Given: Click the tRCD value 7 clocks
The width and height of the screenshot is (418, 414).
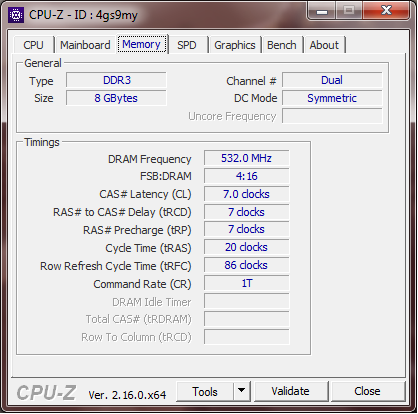Looking at the screenshot, I should (x=247, y=212).
